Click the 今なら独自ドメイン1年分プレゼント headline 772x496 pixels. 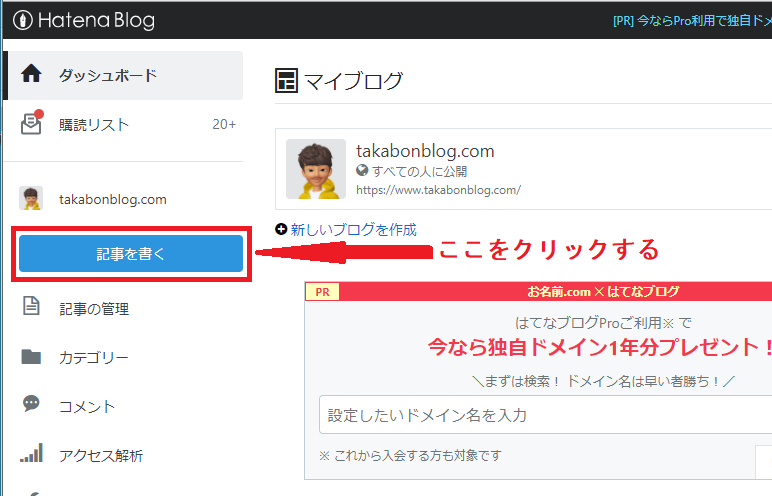599,347
